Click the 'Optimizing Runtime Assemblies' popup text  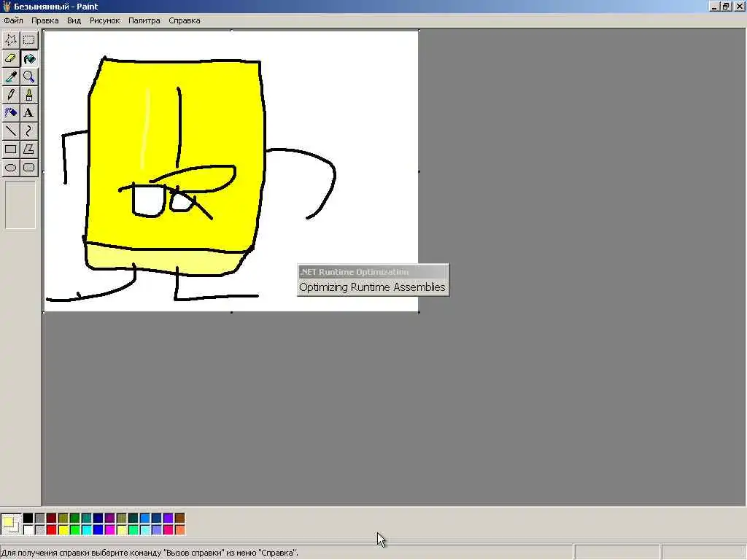(x=372, y=287)
